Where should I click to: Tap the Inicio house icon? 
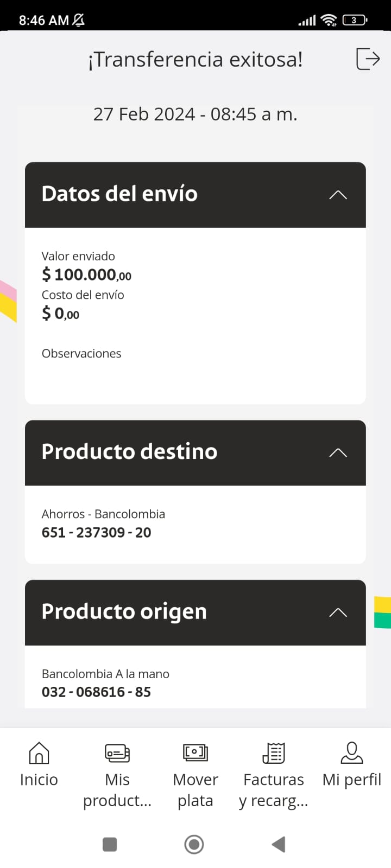click(x=39, y=753)
